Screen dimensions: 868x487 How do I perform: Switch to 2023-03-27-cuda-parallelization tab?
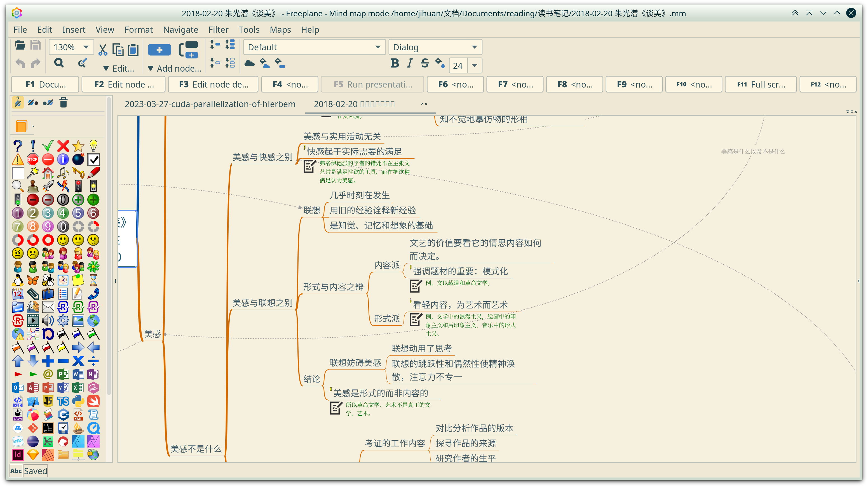pos(210,104)
